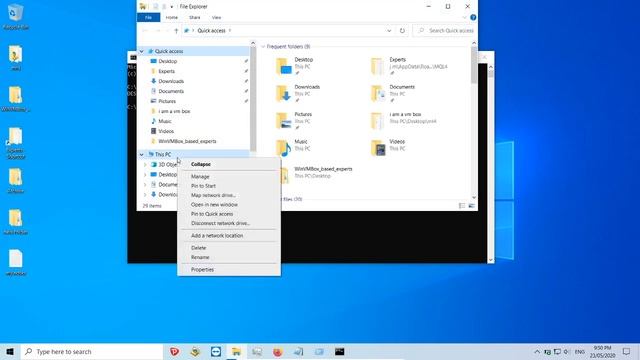Click Delete in the context menu
This screenshot has width=640, height=360.
coord(198,248)
